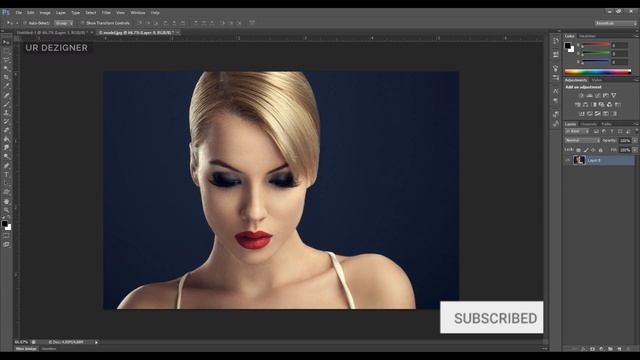Select the Eraser tool
The height and width of the screenshot is (360, 640).
pyautogui.click(x=6, y=130)
